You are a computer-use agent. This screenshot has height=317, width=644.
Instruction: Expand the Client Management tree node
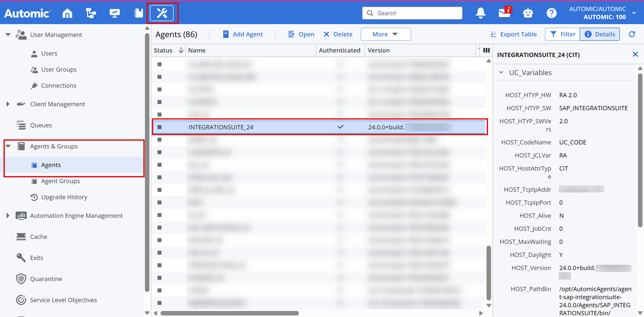8,104
